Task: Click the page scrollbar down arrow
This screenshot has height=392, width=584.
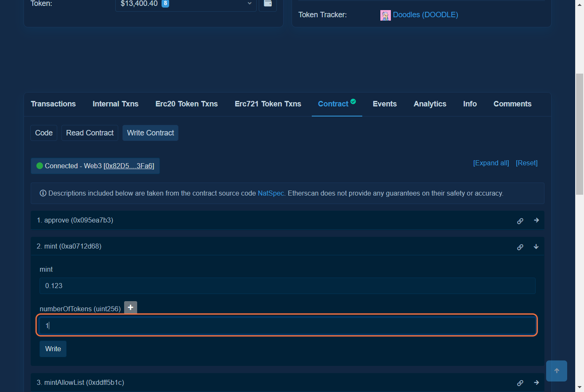Action: (580, 387)
